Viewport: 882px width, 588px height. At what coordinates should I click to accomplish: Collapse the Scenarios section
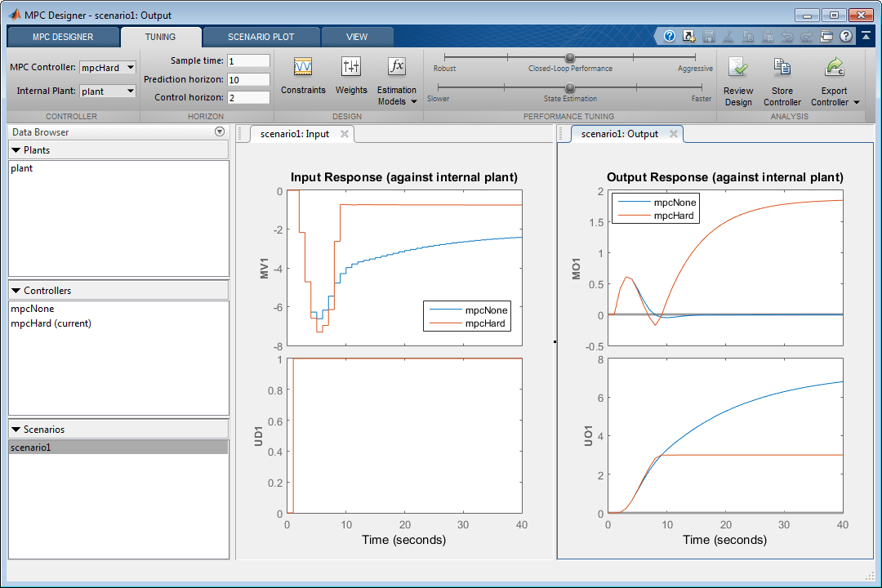pyautogui.click(x=16, y=430)
